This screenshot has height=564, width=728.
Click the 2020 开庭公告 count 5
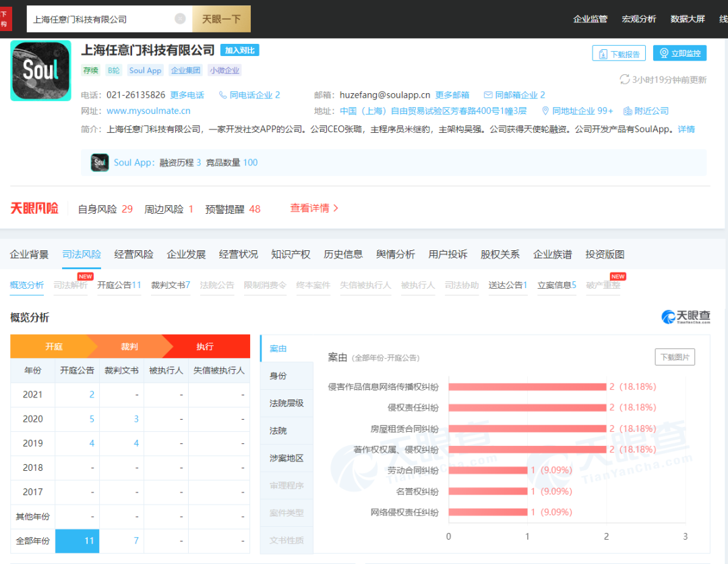point(92,419)
